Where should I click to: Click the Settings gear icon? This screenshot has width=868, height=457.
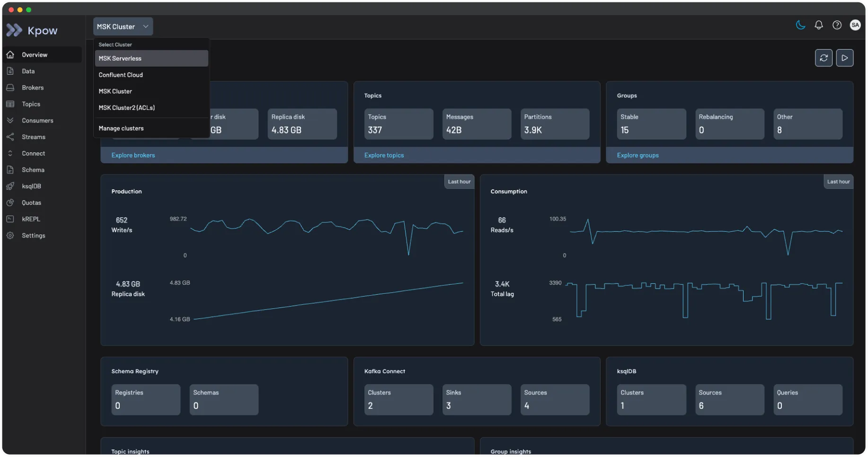pyautogui.click(x=10, y=236)
